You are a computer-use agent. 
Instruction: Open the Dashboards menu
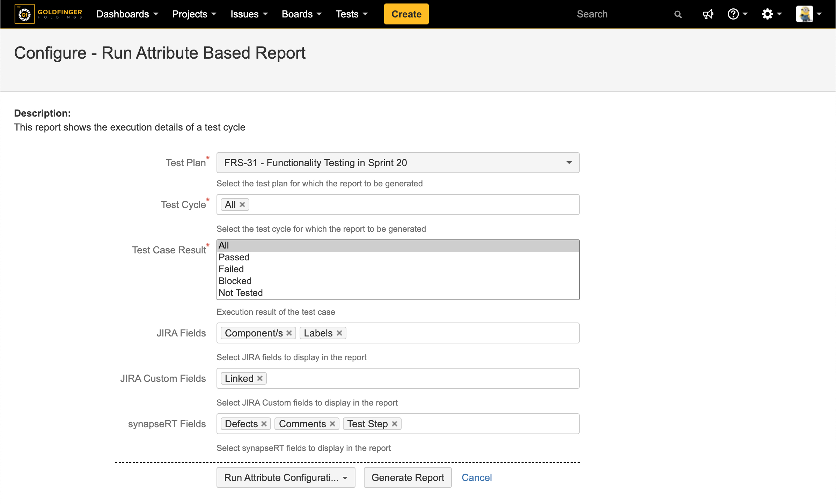(127, 14)
